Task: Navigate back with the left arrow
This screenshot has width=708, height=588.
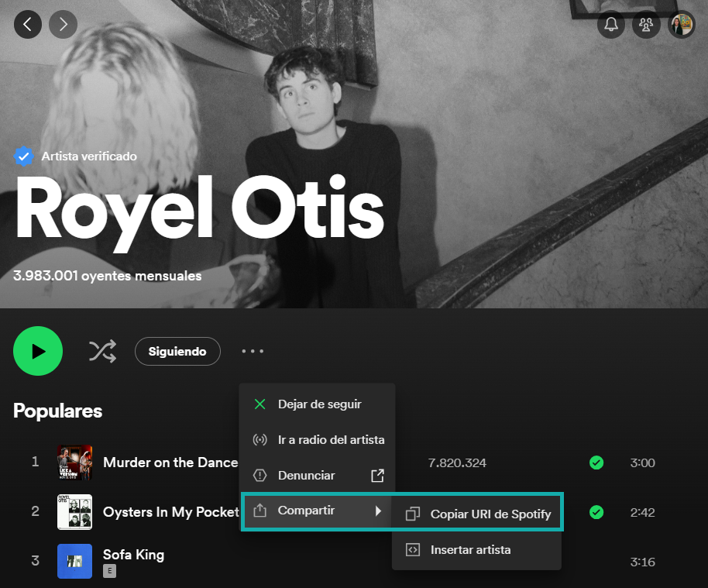Action: tap(28, 24)
